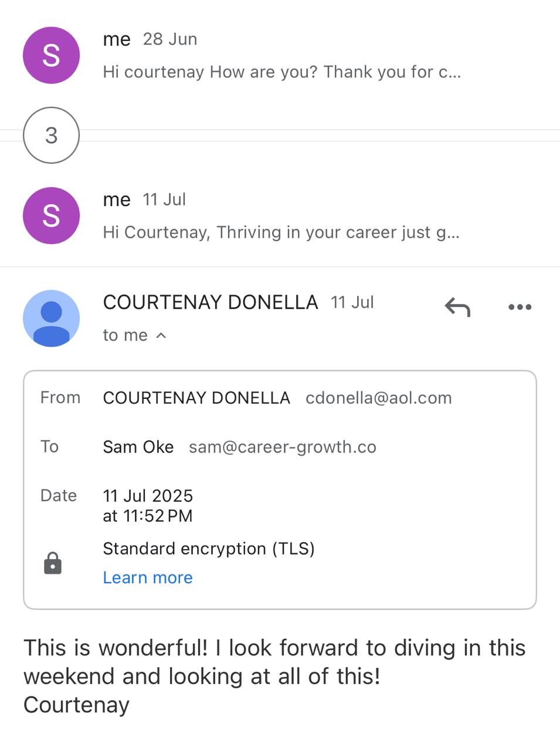Reply to Courtenay Donella's message
The image size is (560, 751).
pyautogui.click(x=457, y=307)
